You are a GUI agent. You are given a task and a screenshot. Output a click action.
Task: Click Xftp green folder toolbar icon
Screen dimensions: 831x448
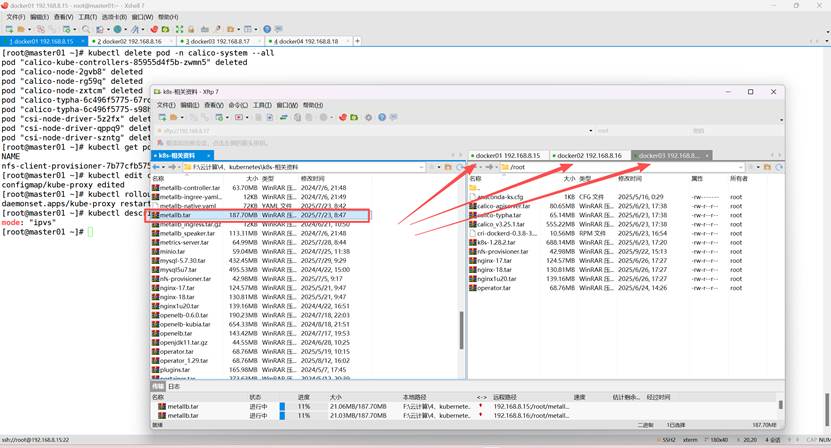point(353,117)
